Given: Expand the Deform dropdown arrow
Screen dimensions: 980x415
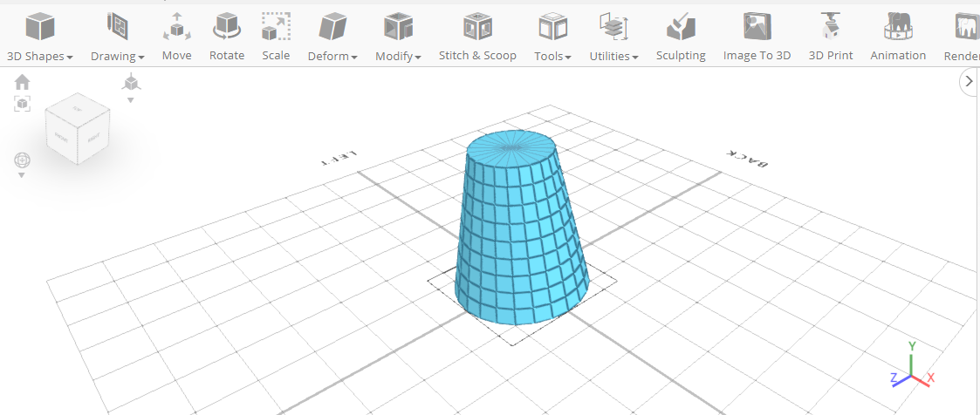Looking at the screenshot, I should click(x=353, y=58).
